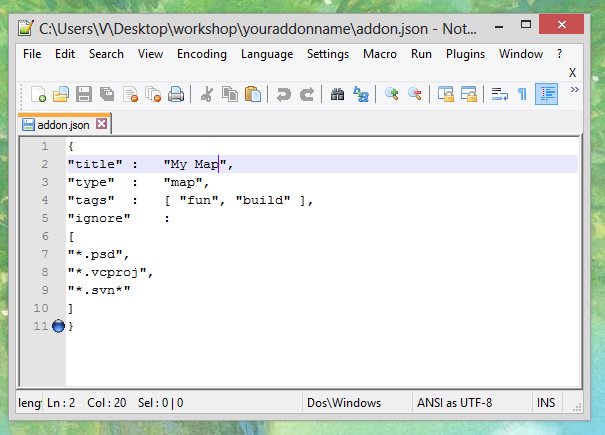Cut selection with the scissors icon
This screenshot has width=605, height=435.
[207, 95]
